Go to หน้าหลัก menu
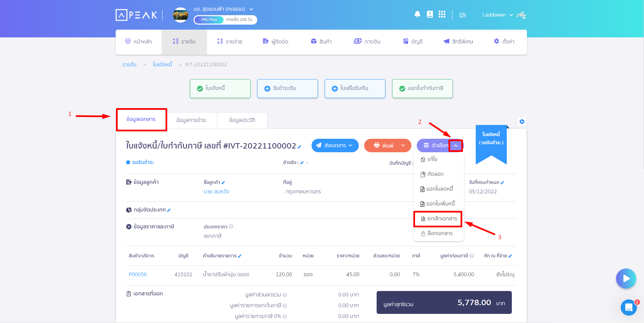The image size is (644, 323). [x=139, y=41]
